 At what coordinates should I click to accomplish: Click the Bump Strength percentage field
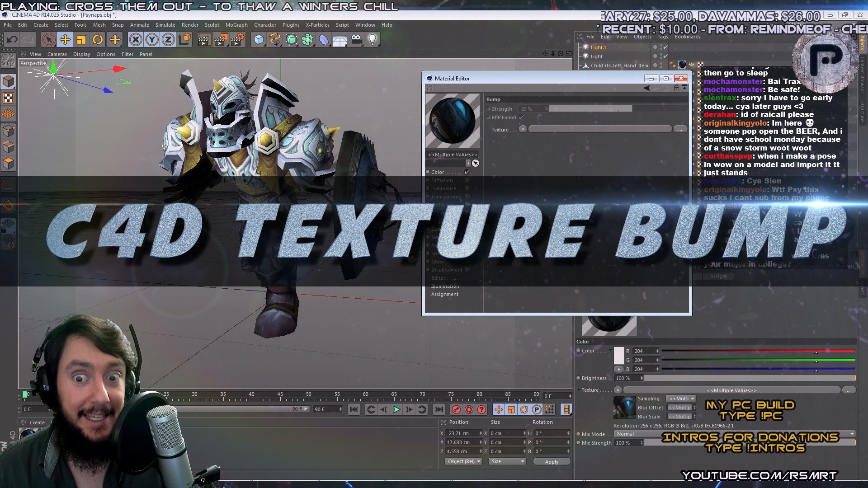coord(533,109)
